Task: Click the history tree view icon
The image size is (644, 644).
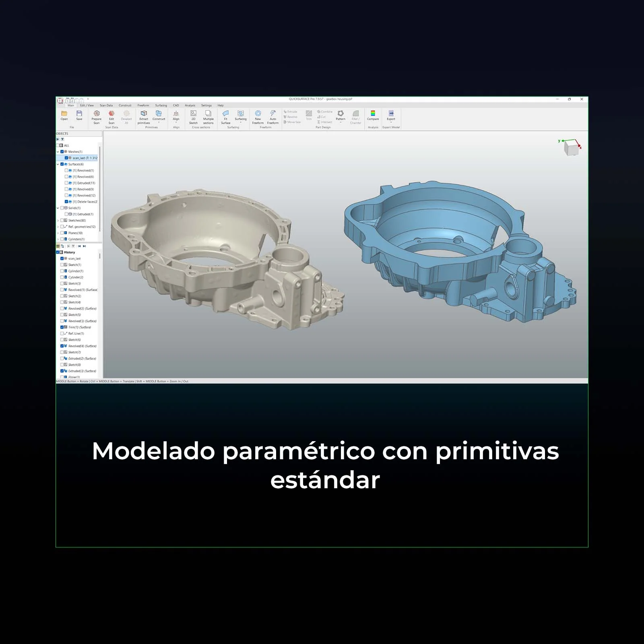Action: click(62, 246)
